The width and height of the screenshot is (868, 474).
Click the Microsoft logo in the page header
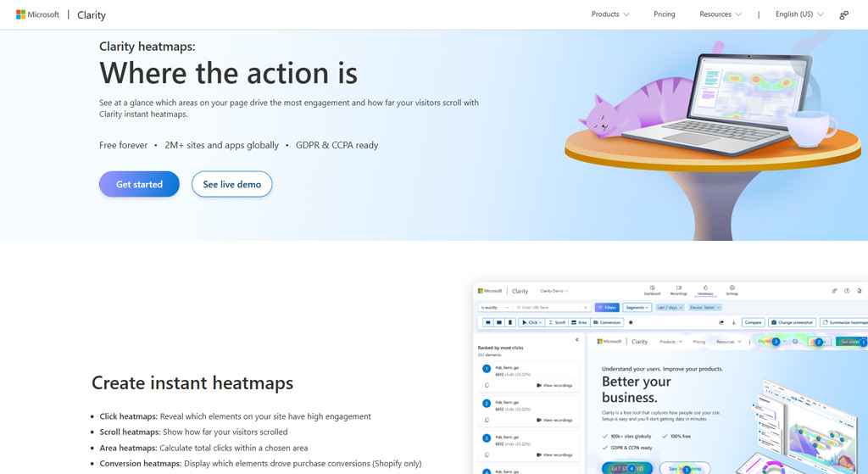(37, 15)
